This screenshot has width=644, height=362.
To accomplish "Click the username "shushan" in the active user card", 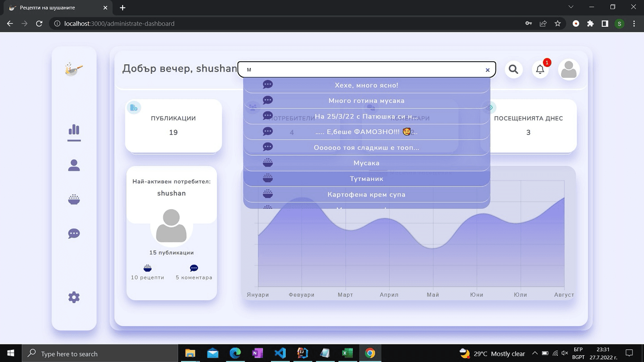I will pyautogui.click(x=172, y=193).
